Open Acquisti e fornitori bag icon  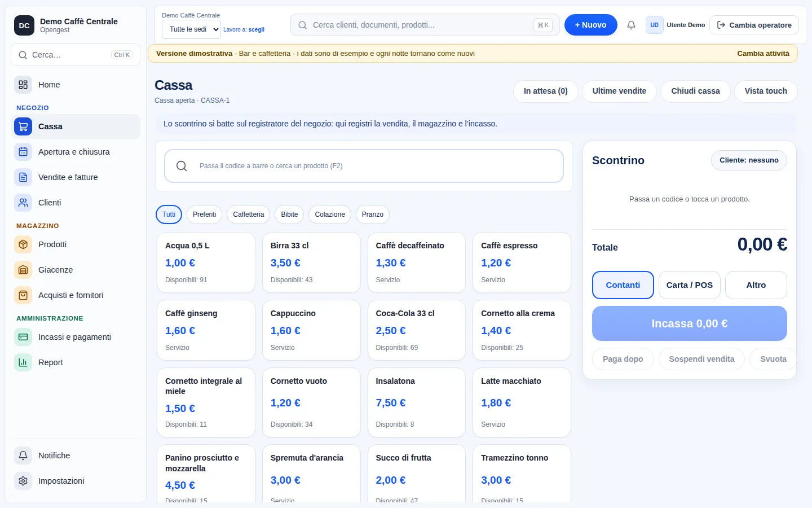[x=23, y=295]
